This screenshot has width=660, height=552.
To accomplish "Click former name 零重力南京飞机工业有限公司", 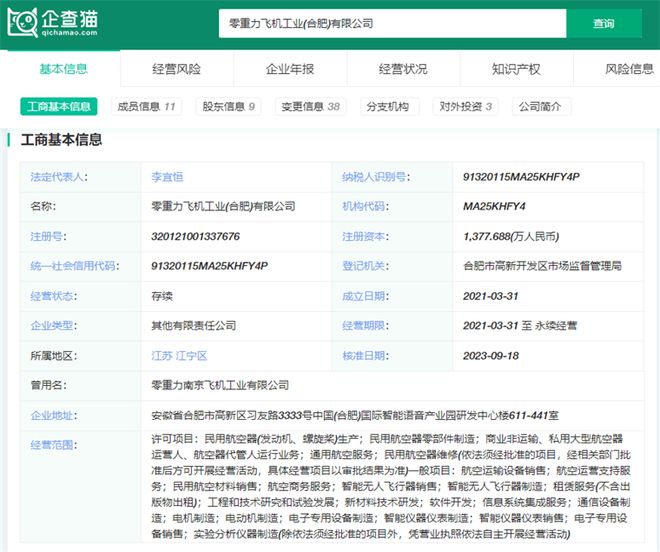I will pyautogui.click(x=220, y=385).
